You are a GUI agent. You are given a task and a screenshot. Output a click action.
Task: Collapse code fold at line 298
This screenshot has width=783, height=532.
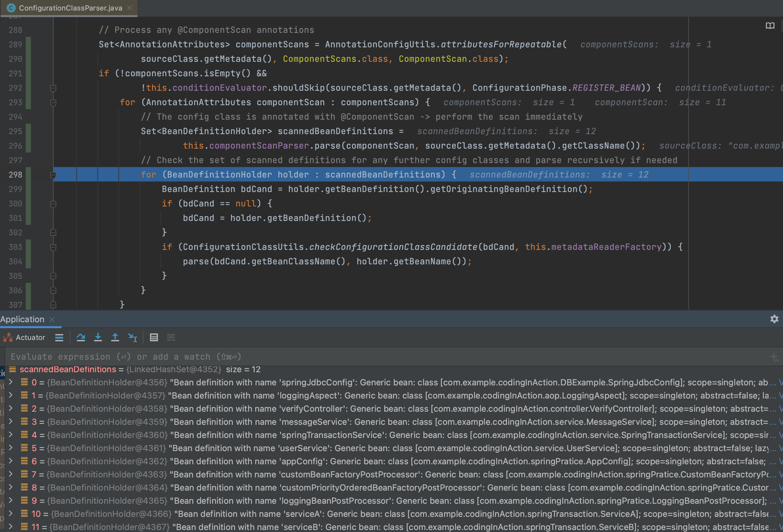(x=53, y=175)
